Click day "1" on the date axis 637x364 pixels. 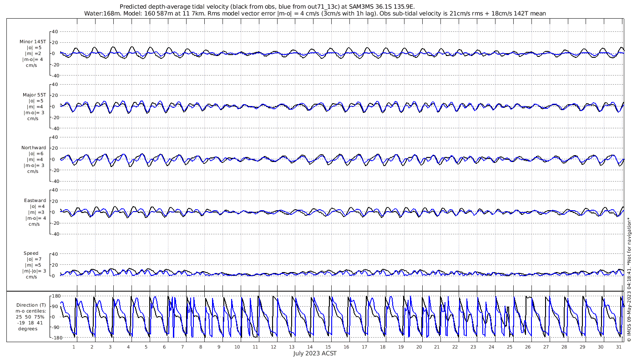coord(74,347)
